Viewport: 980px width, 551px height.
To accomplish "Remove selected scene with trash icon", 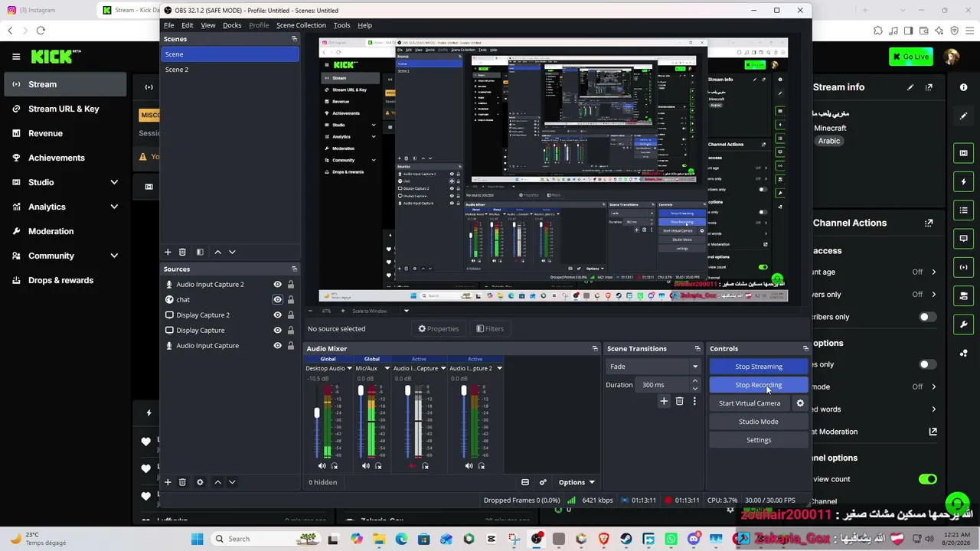I will pyautogui.click(x=182, y=252).
